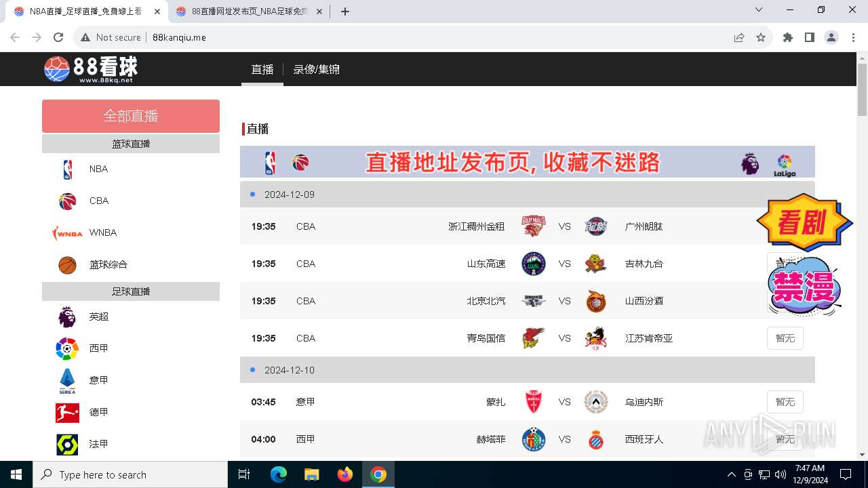Viewport: 868px width, 488px height.
Task: Open 禁漫 floating ad badge
Action: point(804,286)
